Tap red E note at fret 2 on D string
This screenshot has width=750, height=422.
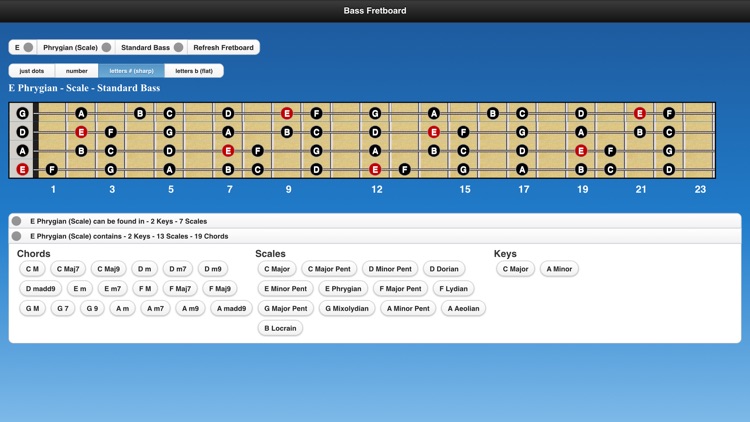[81, 132]
